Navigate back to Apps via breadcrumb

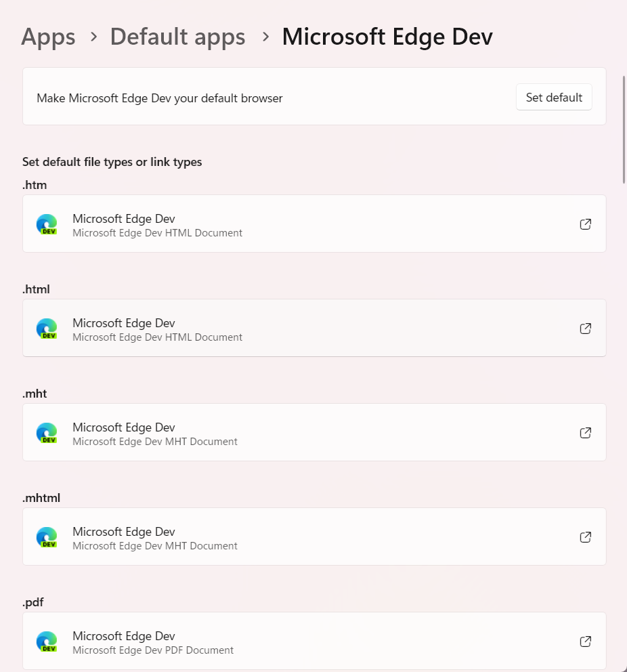click(x=47, y=37)
